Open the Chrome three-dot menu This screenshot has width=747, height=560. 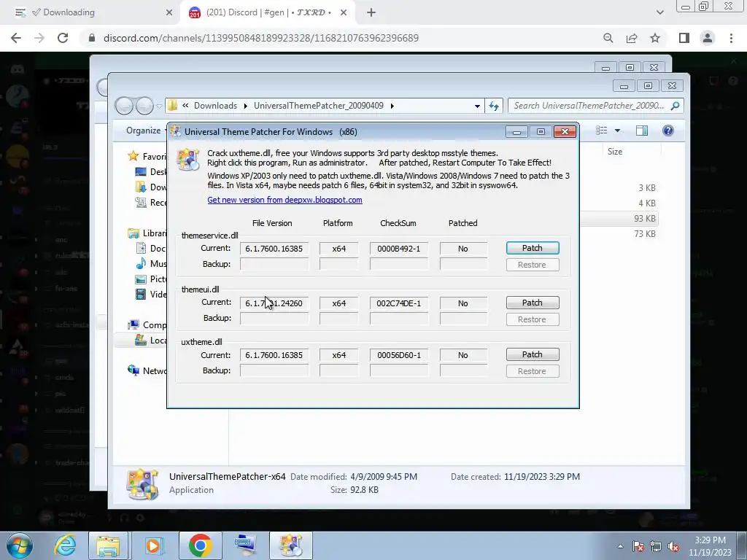click(731, 38)
